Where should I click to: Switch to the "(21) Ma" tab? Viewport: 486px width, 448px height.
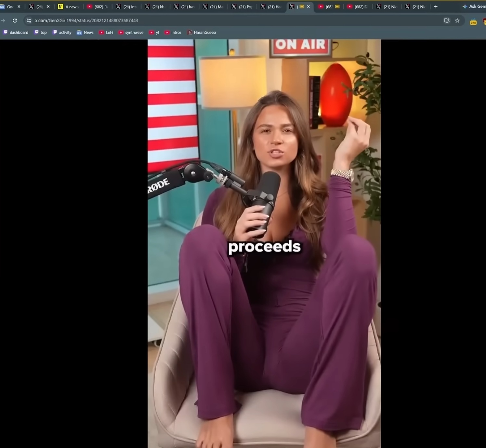[214, 7]
